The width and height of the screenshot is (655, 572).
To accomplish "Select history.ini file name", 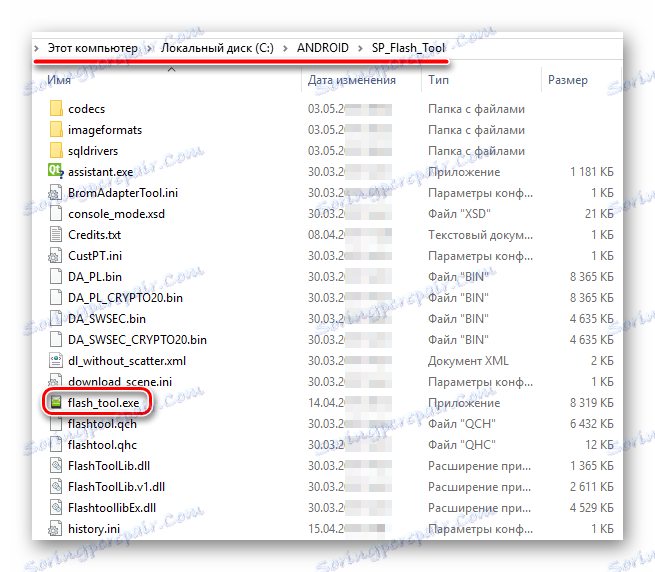I will 94,529.
